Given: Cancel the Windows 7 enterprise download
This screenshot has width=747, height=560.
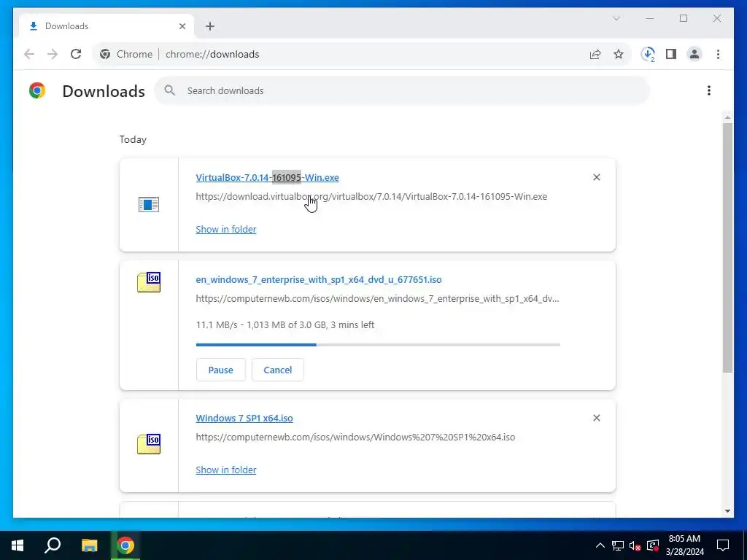Looking at the screenshot, I should (278, 370).
